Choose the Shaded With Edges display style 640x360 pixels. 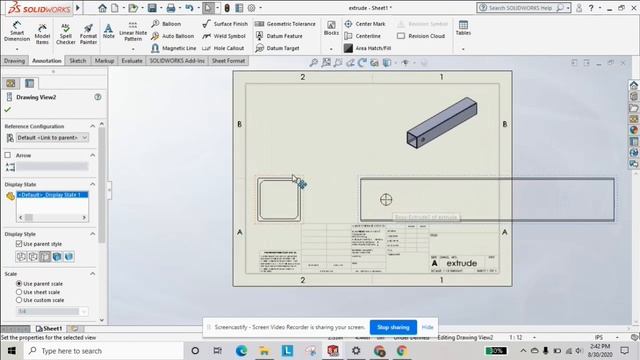(57, 257)
